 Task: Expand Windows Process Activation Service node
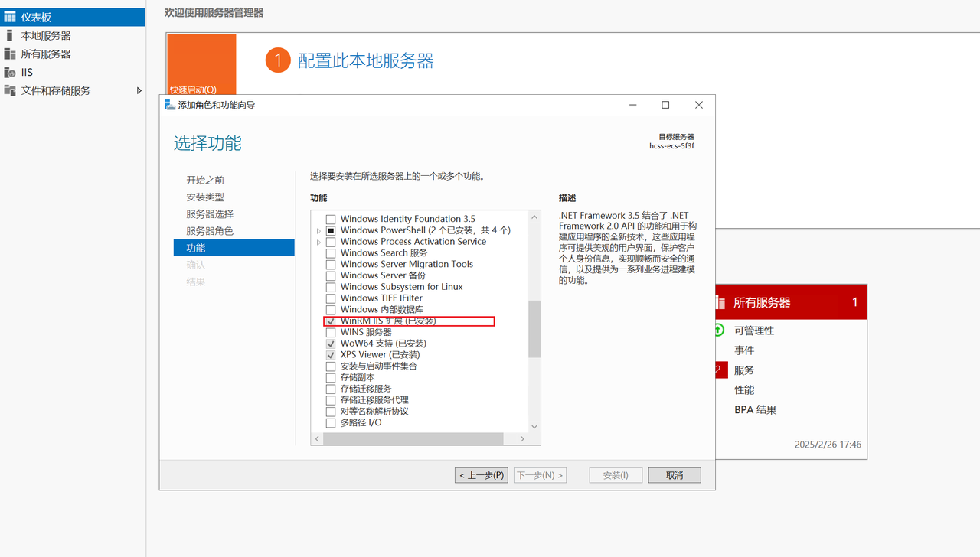[318, 242]
